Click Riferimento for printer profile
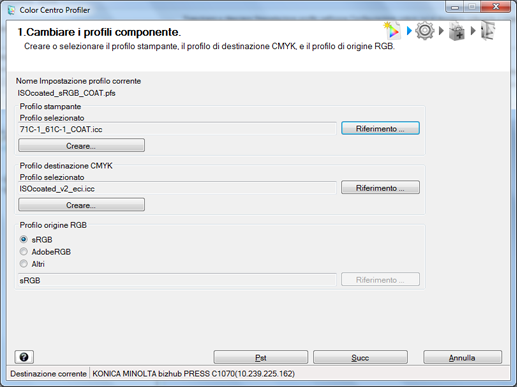Image resolution: width=517 pixels, height=387 pixels. tap(380, 128)
